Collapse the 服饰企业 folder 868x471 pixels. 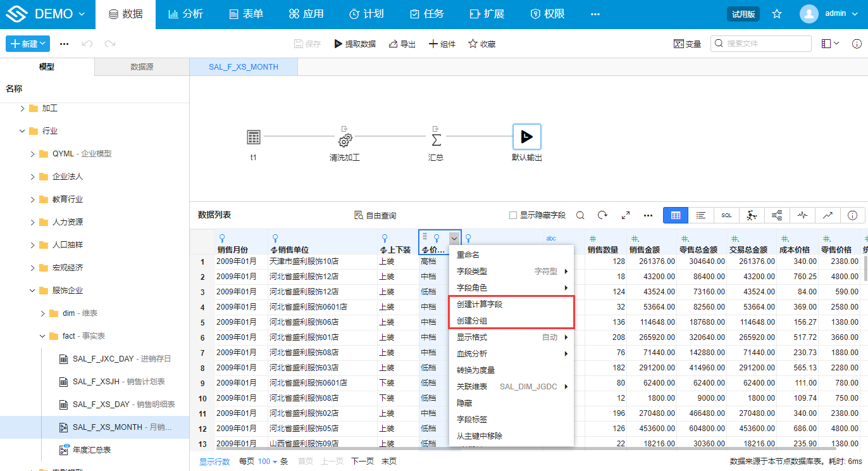[x=33, y=291]
